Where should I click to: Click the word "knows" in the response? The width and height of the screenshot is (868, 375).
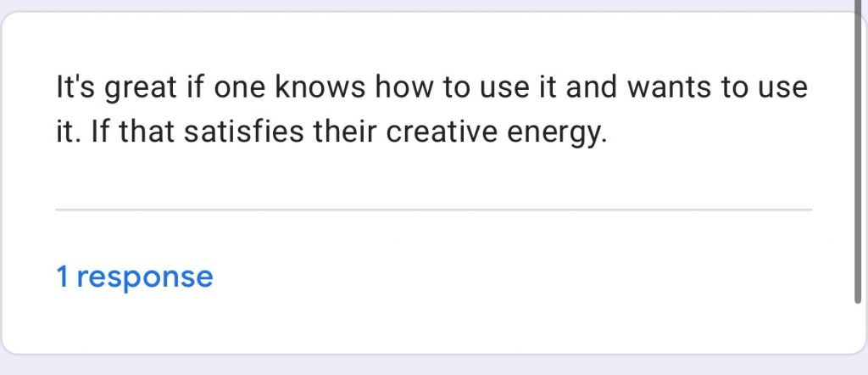(x=320, y=87)
